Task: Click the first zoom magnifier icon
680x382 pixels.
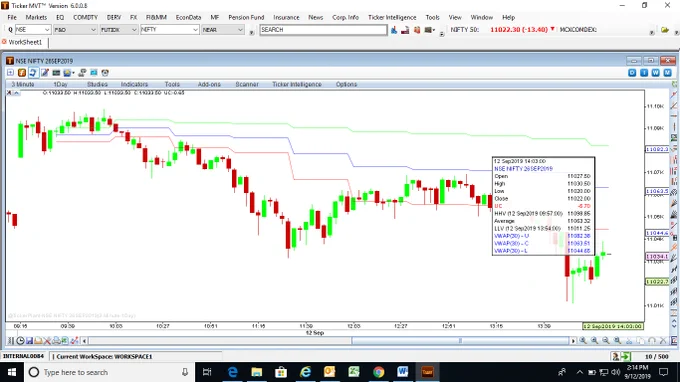Action: [x=583, y=341]
